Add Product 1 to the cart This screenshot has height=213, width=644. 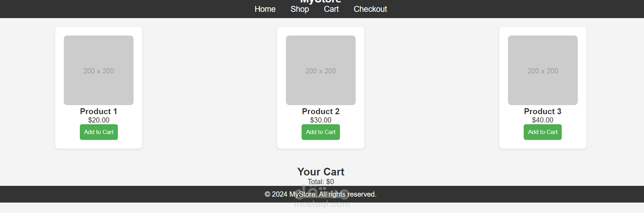(x=98, y=132)
